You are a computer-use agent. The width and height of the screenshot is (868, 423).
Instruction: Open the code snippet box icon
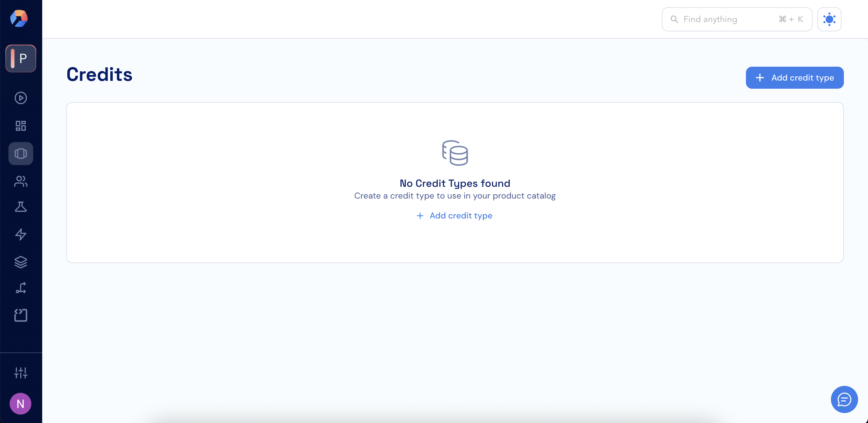(x=21, y=315)
